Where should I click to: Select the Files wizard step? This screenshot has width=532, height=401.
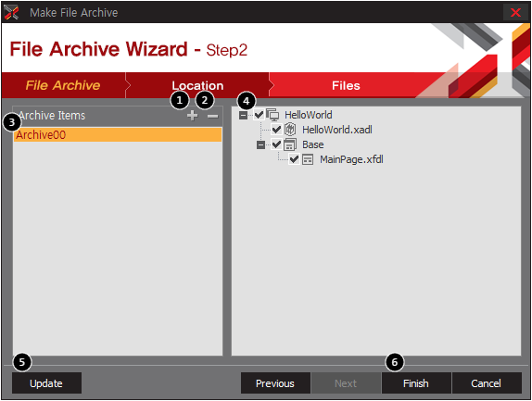pos(346,85)
